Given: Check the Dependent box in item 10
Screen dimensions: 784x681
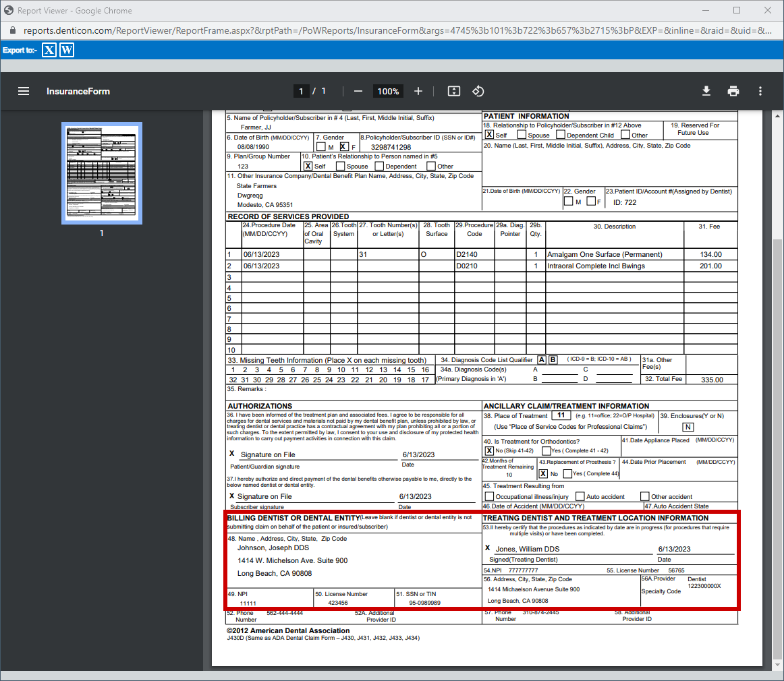Looking at the screenshot, I should [x=379, y=166].
